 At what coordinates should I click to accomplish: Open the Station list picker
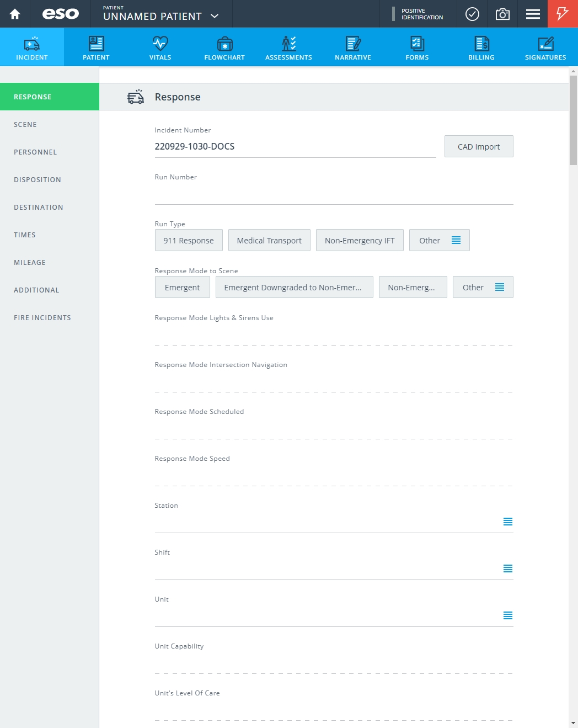coord(508,522)
